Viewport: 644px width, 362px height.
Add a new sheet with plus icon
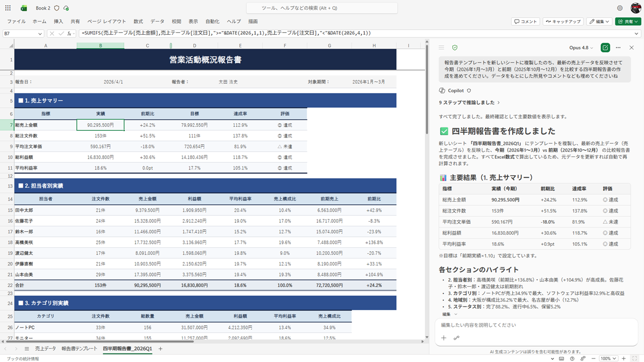pyautogui.click(x=160, y=348)
